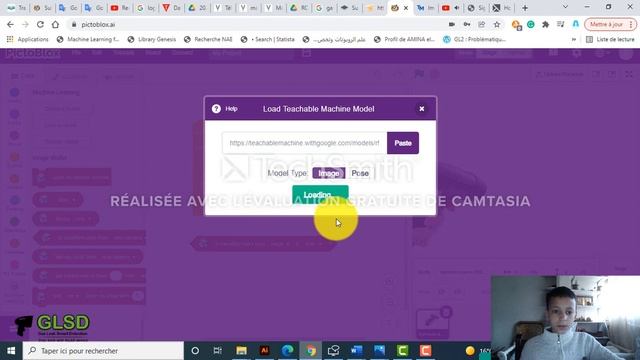
Task: Open the orange Camtasia Recorder taskbar icon
Action: (425, 351)
